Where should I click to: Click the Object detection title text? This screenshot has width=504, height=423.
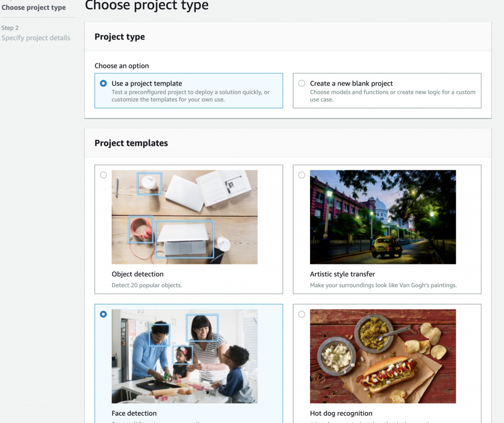[138, 274]
